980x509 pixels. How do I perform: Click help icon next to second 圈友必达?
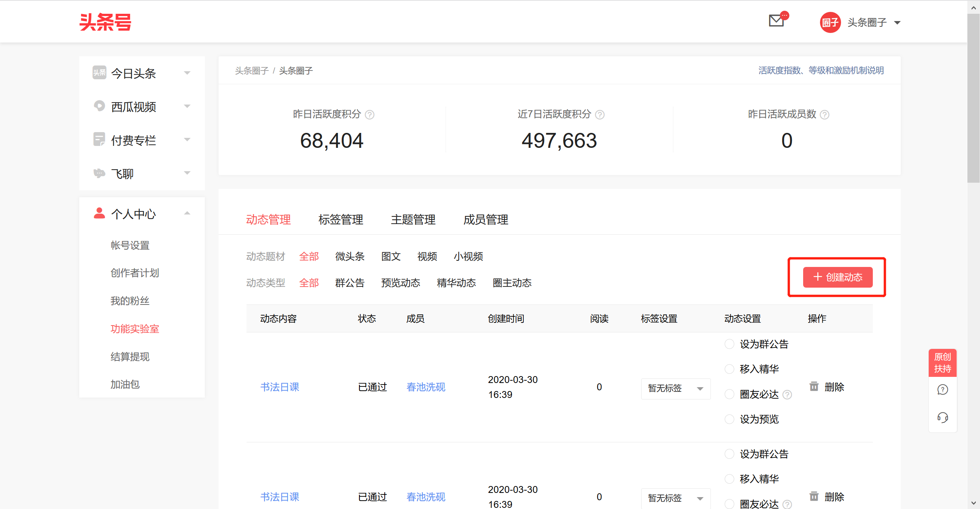point(787,504)
